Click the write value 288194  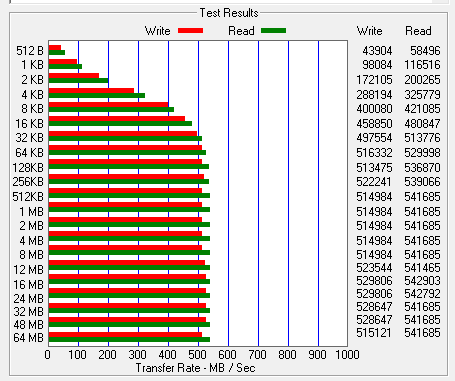[374, 95]
